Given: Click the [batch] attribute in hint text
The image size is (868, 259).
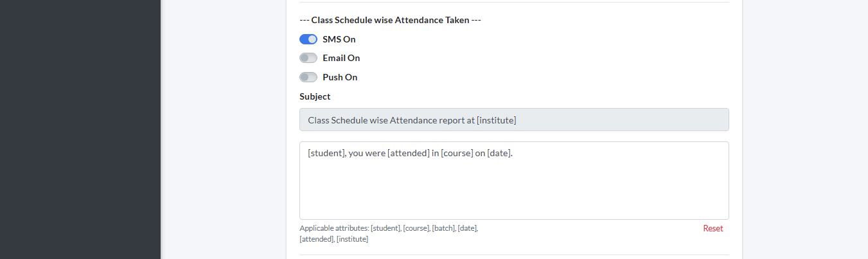Looking at the screenshot, I should point(443,228).
